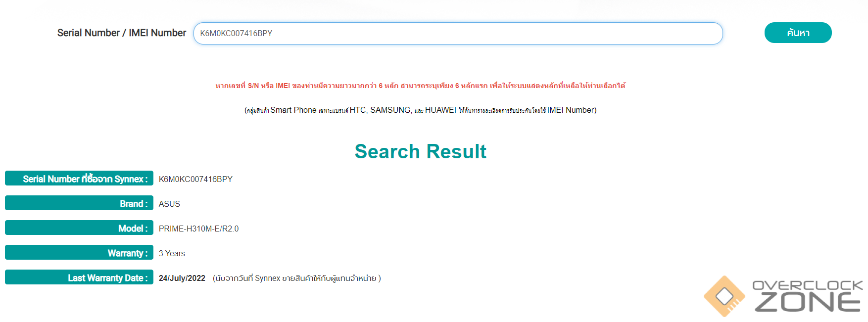
Task: Select result serial value K6M0KC007416BPY
Action: tap(195, 179)
